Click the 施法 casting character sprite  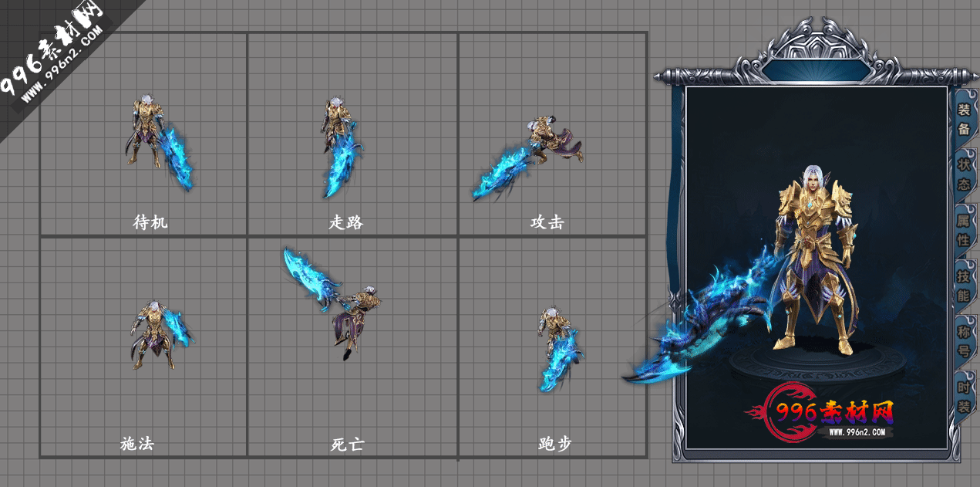[161, 335]
